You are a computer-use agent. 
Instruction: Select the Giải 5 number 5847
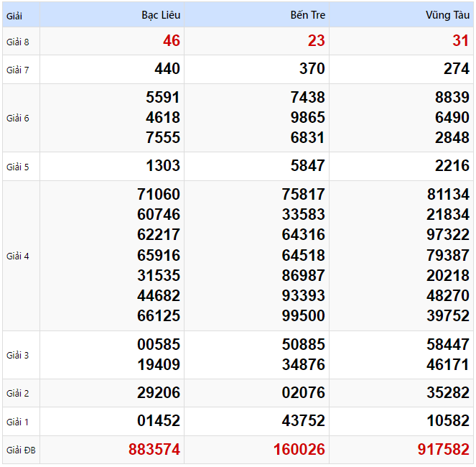pos(308,167)
